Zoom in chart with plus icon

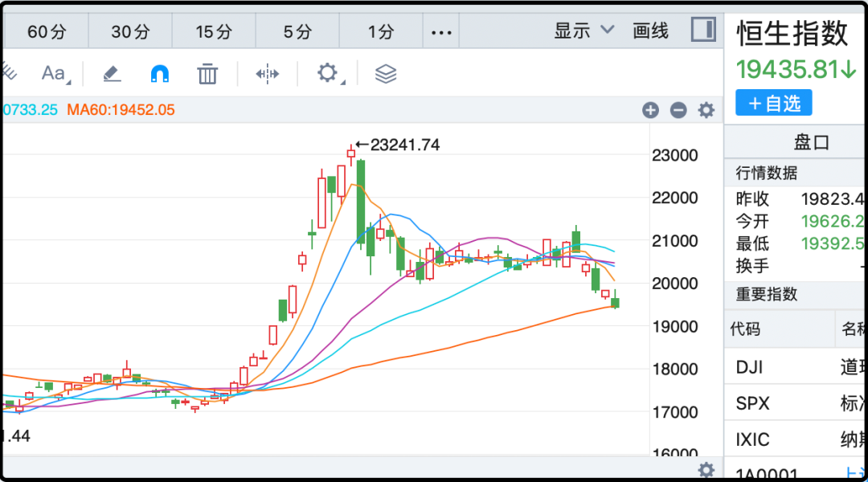pyautogui.click(x=651, y=111)
